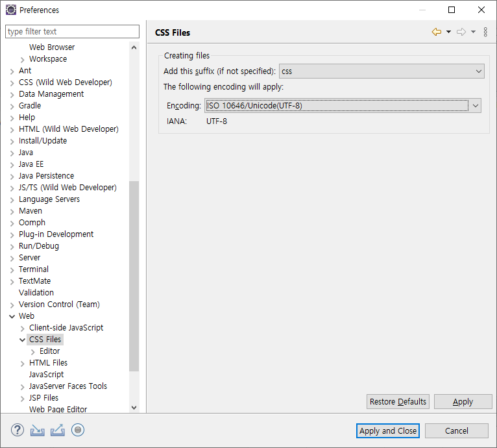Click the forward navigation arrow

click(x=461, y=32)
